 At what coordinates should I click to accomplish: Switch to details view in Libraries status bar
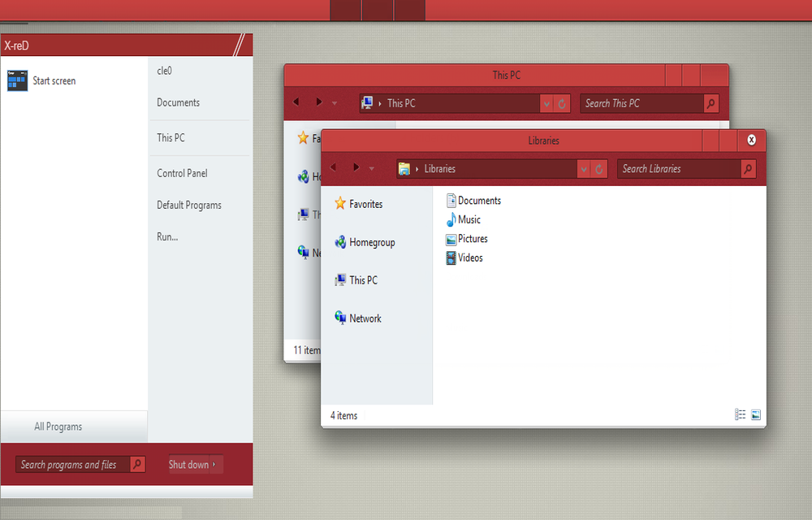pos(740,414)
